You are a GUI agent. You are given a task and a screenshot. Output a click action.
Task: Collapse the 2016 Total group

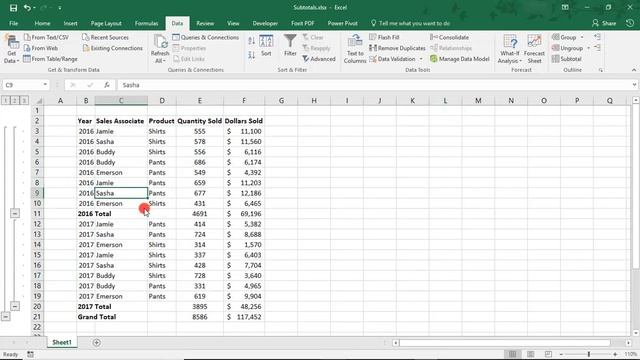point(15,213)
